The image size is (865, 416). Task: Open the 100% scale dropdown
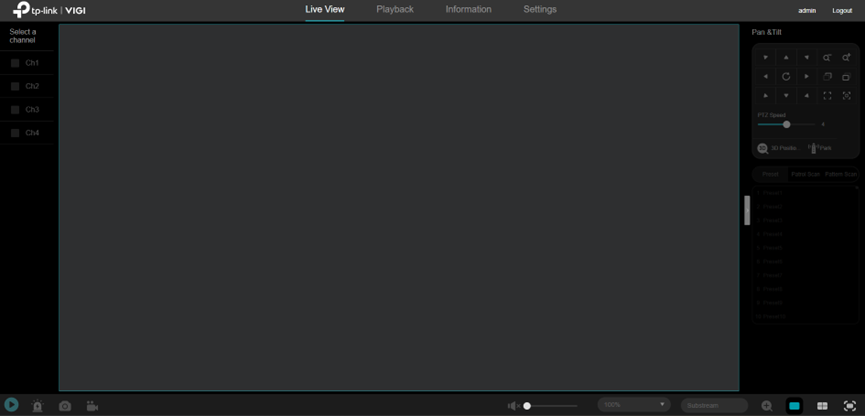pos(634,404)
